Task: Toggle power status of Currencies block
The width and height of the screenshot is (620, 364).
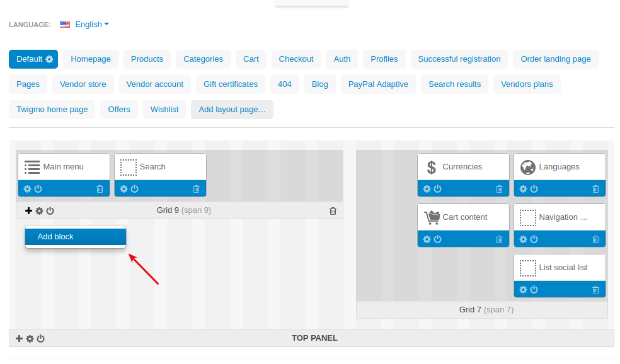Action: pos(437,189)
